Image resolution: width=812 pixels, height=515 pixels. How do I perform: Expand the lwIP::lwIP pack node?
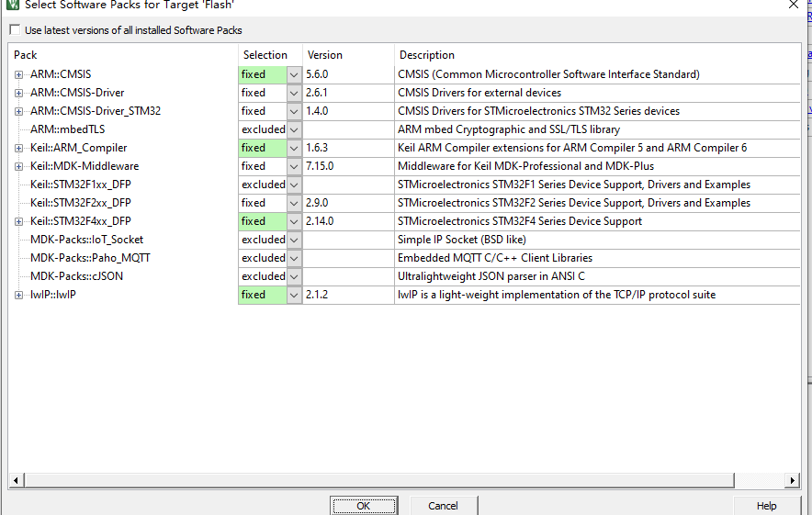pos(18,295)
